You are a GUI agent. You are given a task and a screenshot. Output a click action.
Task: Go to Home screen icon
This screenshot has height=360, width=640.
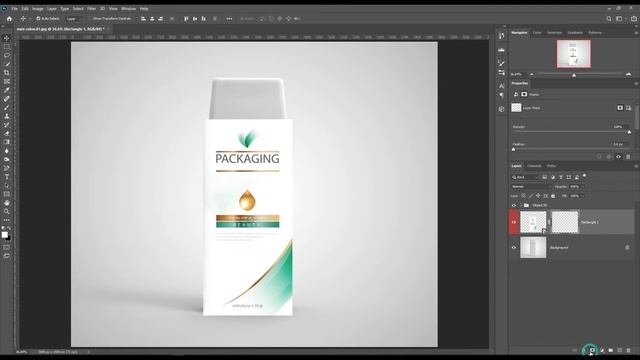(9, 19)
